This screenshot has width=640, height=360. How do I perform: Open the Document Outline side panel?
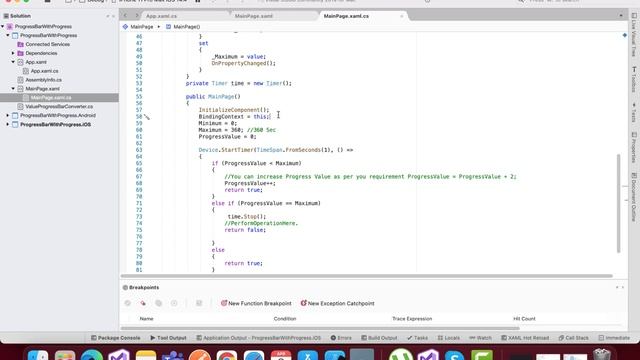tap(634, 197)
